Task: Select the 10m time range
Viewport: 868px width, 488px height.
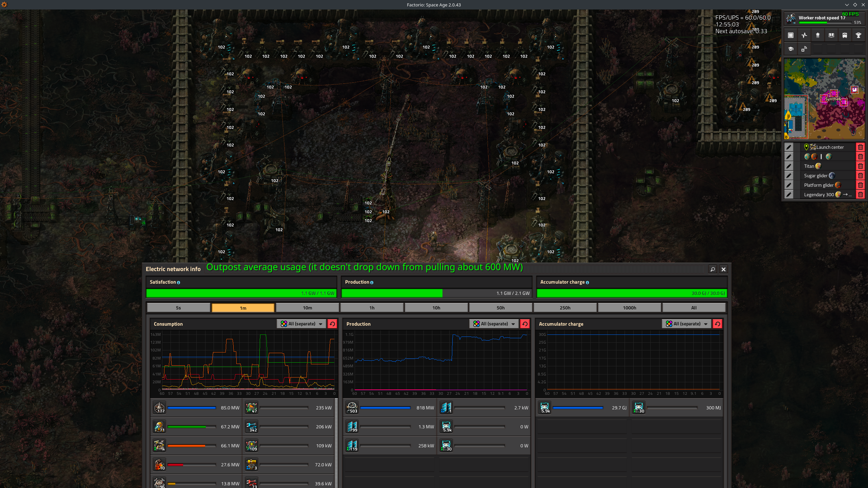Action: [x=307, y=308]
